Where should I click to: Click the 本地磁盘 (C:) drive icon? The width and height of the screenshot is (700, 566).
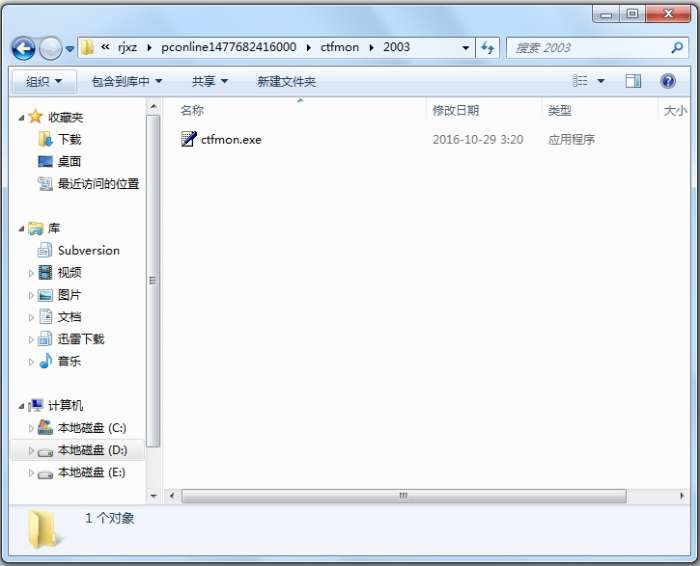pos(45,427)
